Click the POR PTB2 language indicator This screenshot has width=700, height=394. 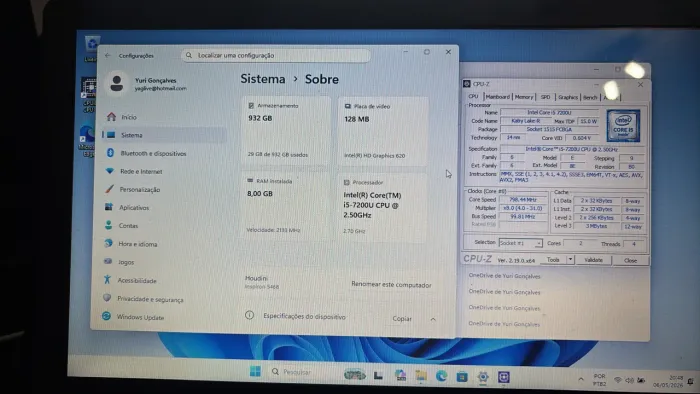tap(600, 380)
